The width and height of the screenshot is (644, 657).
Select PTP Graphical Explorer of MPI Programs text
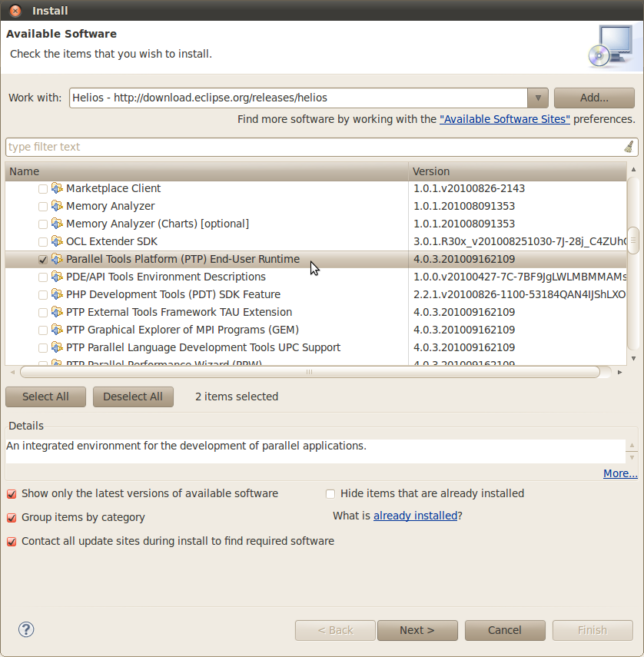182,330
